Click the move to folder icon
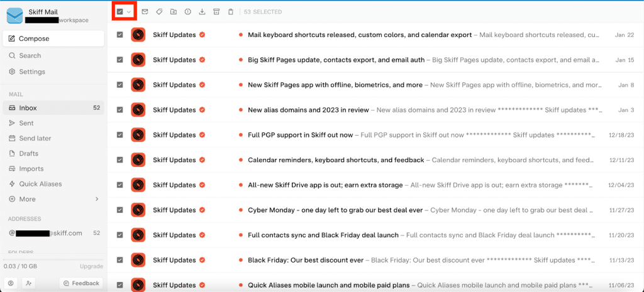This screenshot has height=292, width=644. click(174, 12)
